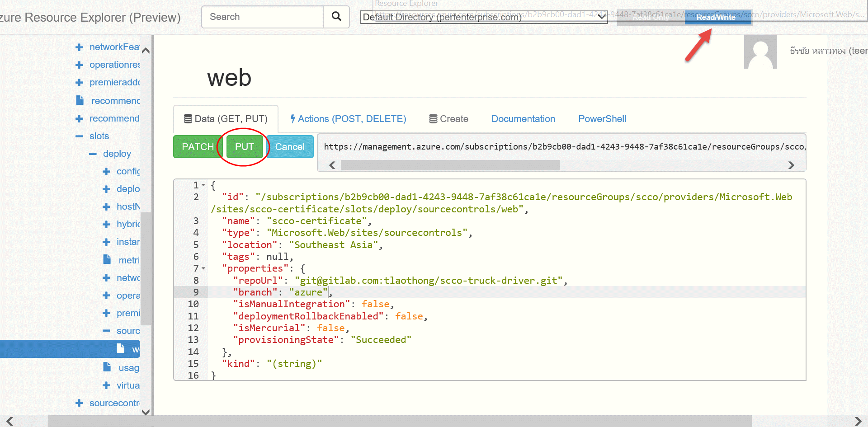Image resolution: width=868 pixels, height=427 pixels.
Task: Switch to the PowerShell tab
Action: (x=602, y=118)
